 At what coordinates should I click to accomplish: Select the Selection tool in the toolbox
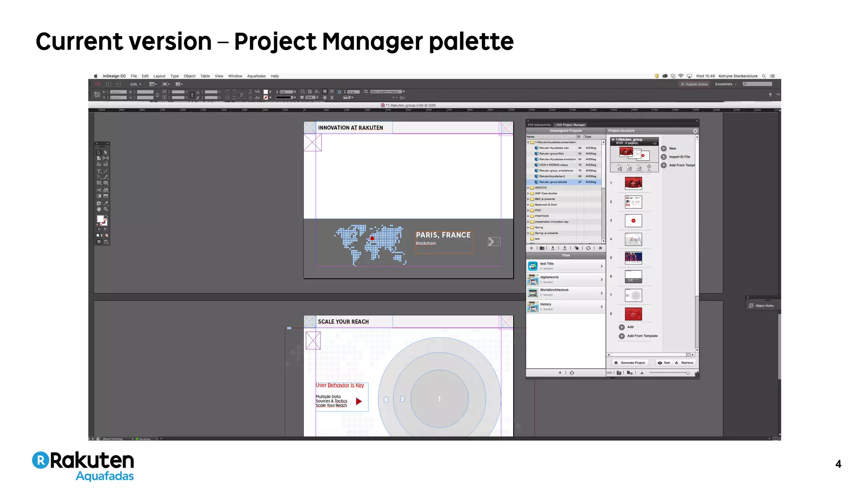(x=99, y=152)
